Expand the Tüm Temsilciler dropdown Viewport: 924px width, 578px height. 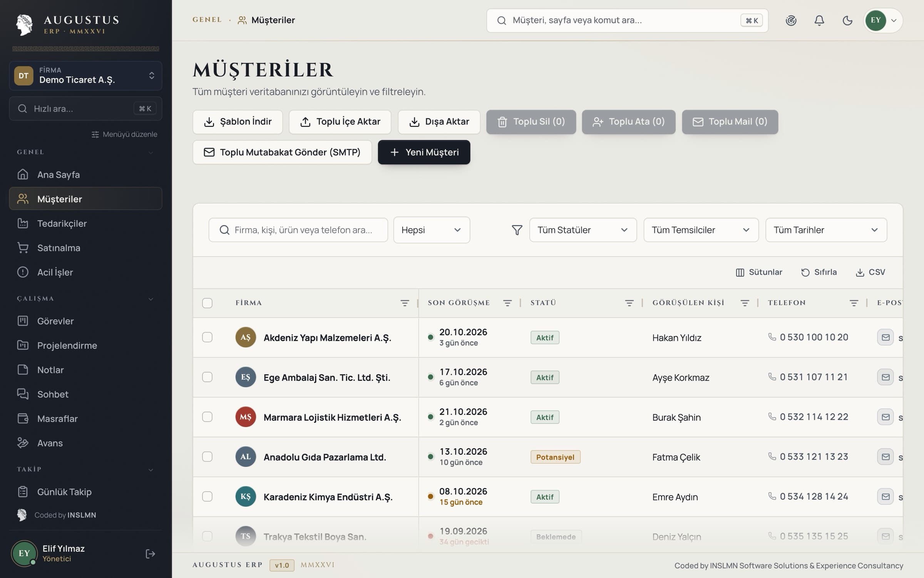(701, 230)
